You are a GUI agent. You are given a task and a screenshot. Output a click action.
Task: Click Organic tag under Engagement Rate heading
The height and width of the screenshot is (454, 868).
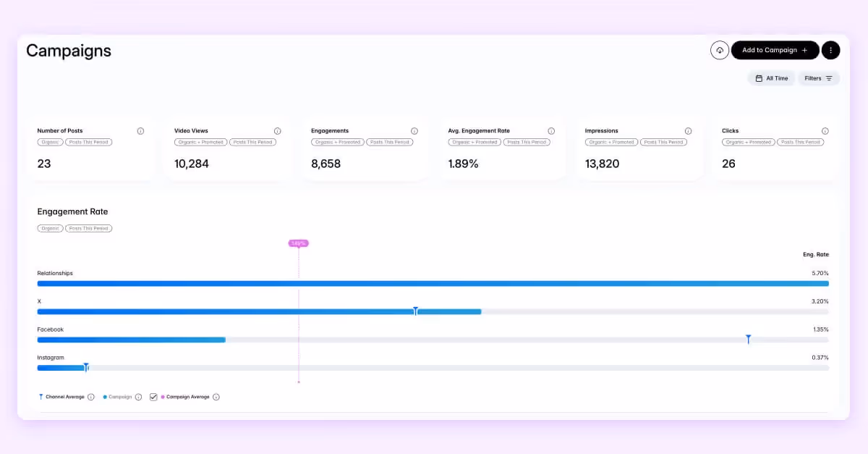point(51,228)
